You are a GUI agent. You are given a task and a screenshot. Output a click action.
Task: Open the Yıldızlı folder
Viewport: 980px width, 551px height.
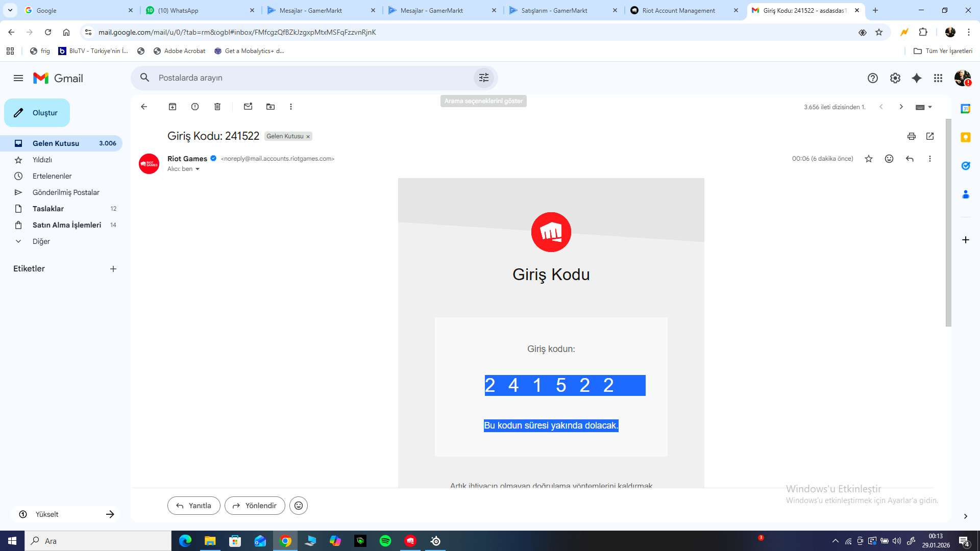61,160
